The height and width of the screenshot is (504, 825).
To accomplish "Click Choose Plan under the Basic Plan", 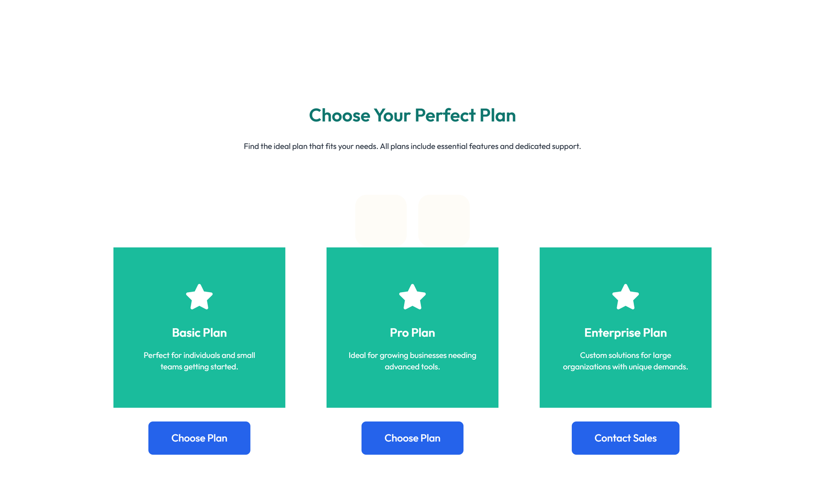I will [x=199, y=438].
